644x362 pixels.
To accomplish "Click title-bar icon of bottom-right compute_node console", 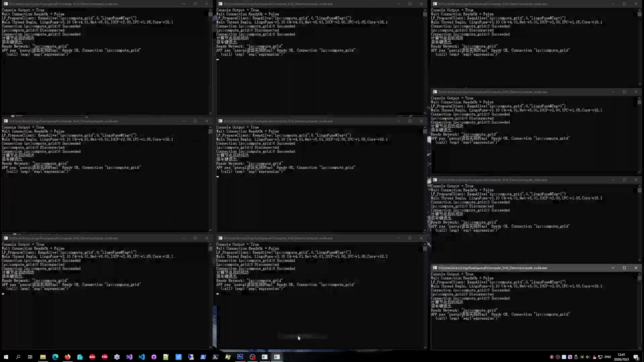I will point(435,268).
